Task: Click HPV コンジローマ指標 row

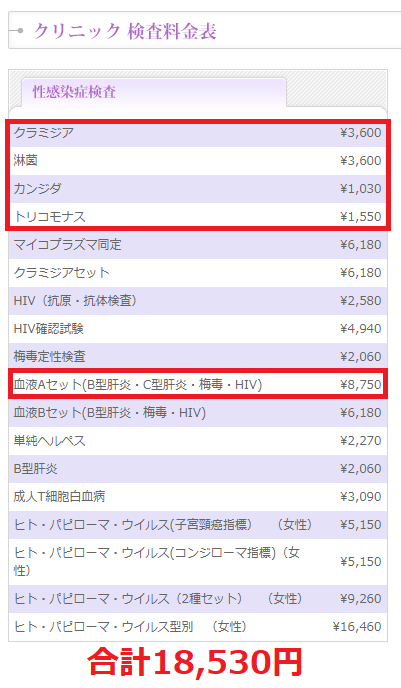Action: click(198, 562)
